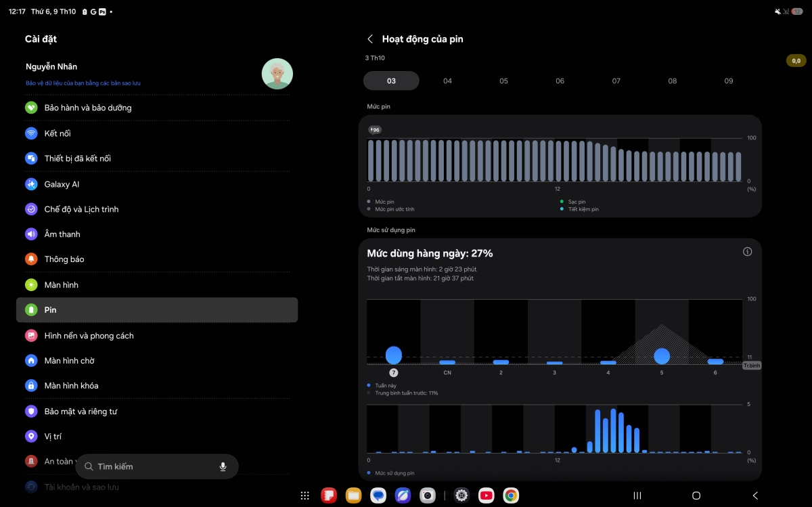The width and height of the screenshot is (812, 507).
Task: Launch Samsung Internet browser from taskbar
Action: click(x=403, y=495)
